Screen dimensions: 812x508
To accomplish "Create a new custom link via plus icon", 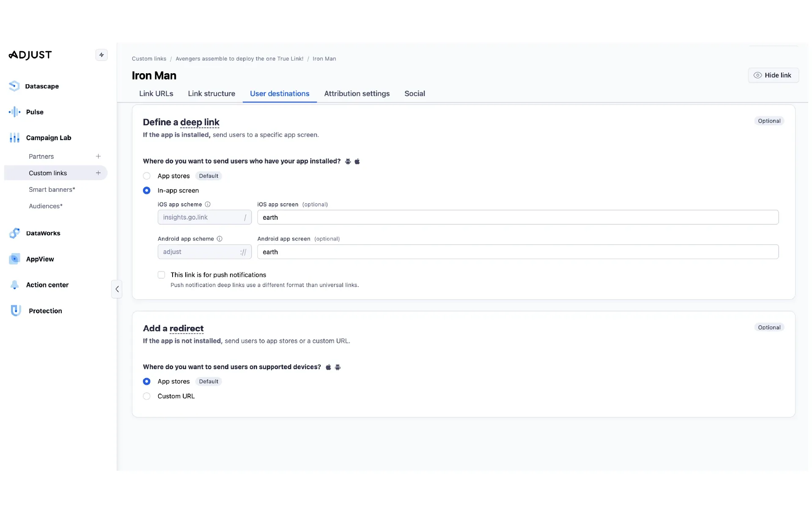I will point(98,172).
